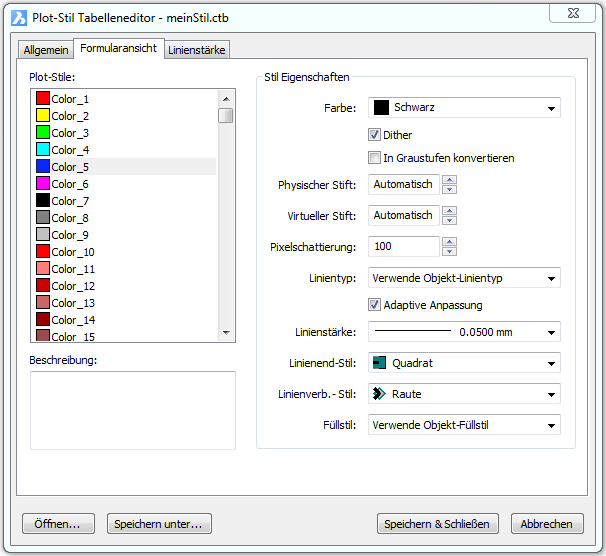Toggle the Dither checkbox
The width and height of the screenshot is (606, 556).
375,135
